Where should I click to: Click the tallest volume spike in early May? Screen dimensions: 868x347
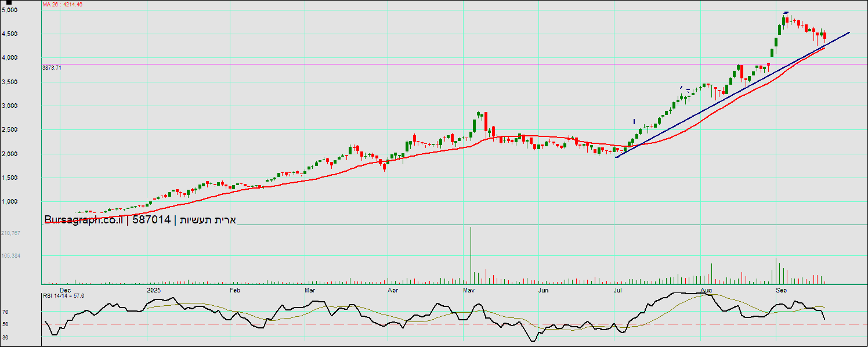[x=471, y=255]
